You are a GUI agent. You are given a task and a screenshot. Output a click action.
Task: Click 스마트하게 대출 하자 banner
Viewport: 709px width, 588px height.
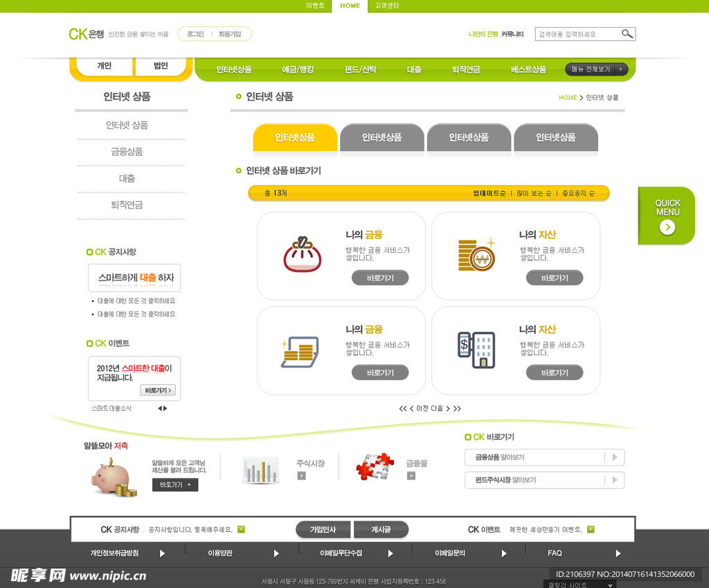click(x=134, y=278)
